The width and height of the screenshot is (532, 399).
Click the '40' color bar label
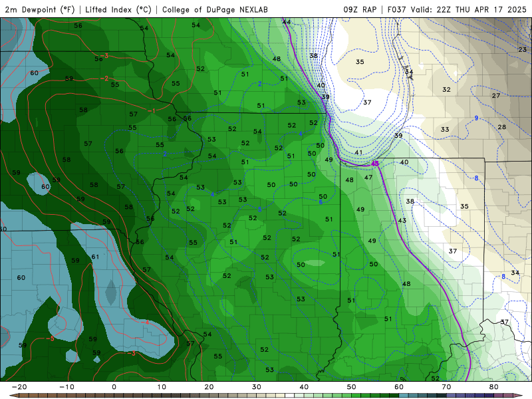click(x=304, y=387)
